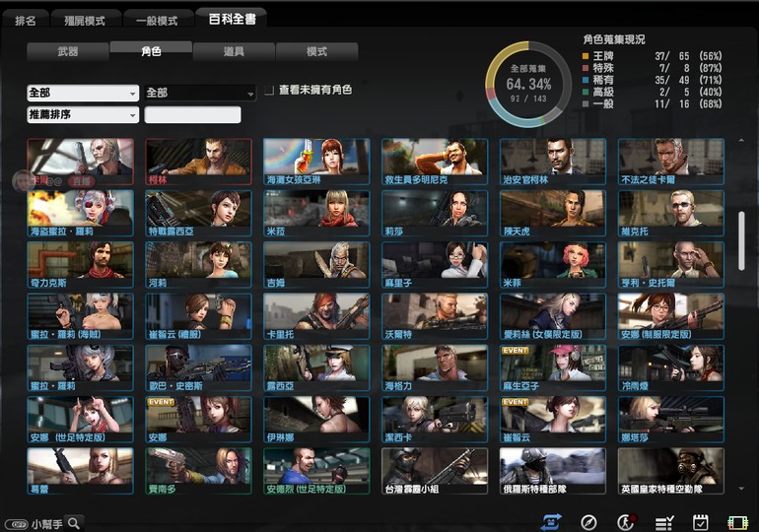Open the calendar check icon

pyautogui.click(x=701, y=522)
